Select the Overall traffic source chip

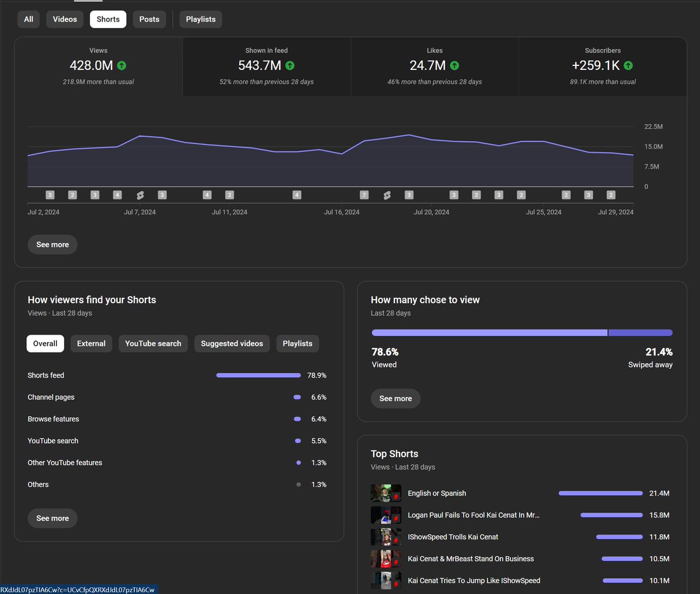tap(45, 344)
